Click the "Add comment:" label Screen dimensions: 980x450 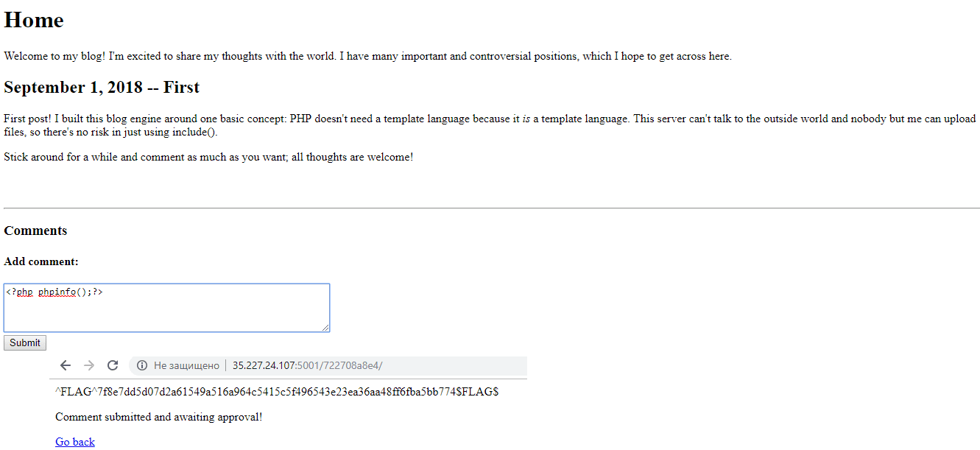click(x=41, y=261)
